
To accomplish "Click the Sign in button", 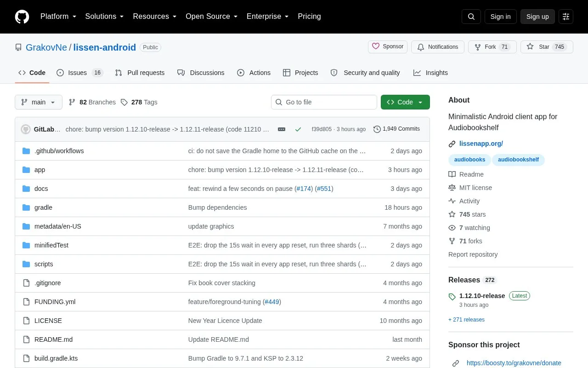I will (x=501, y=17).
